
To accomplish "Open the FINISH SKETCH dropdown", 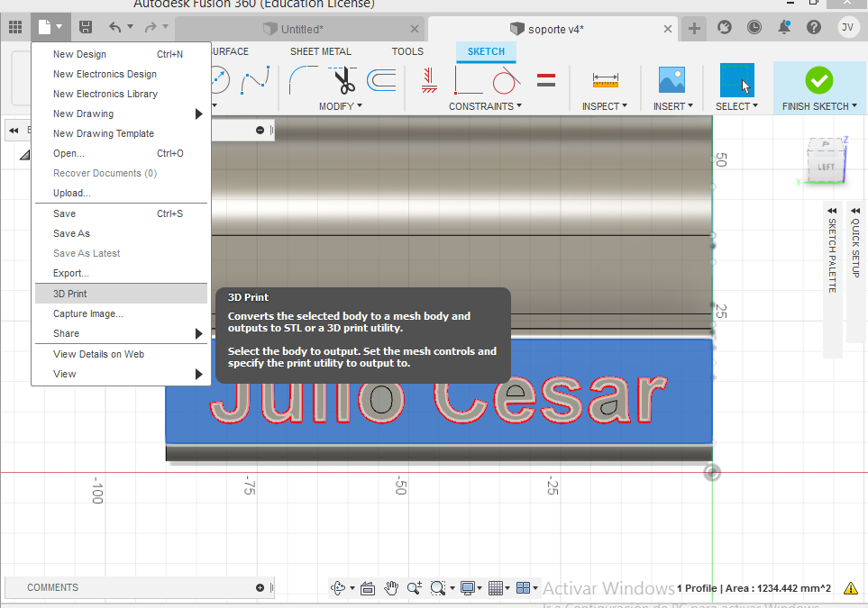I will pyautogui.click(x=820, y=106).
